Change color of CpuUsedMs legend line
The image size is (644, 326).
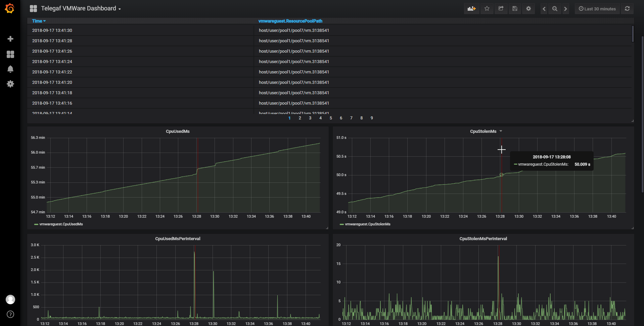36,224
